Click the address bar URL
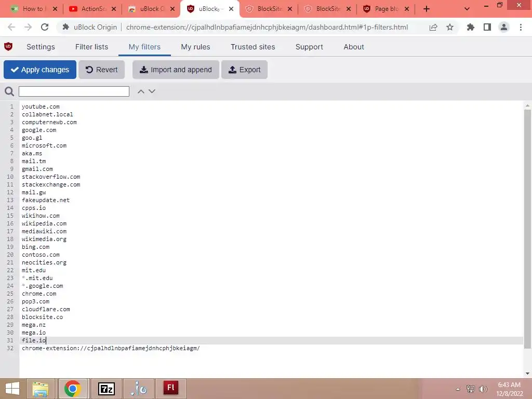 pos(267,27)
